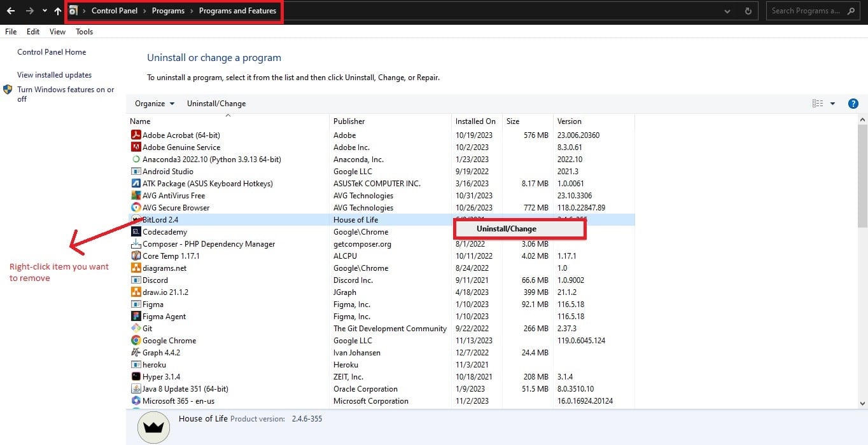Select the BitLord 2.4 row

click(381, 219)
